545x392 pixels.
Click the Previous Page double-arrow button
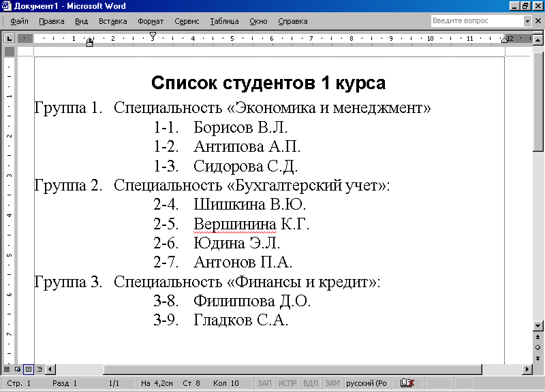[538, 337]
